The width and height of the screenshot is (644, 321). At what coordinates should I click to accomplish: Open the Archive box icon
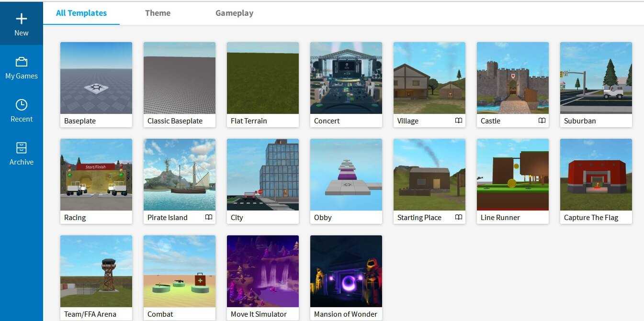click(22, 148)
